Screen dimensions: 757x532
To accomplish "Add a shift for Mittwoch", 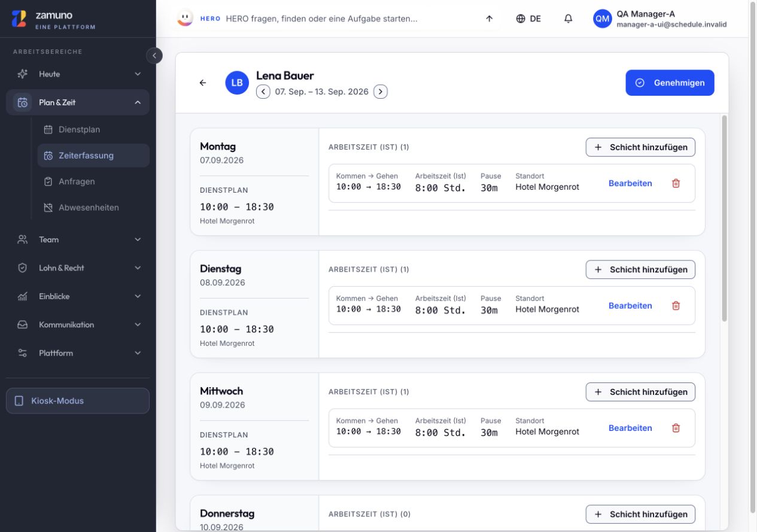I will click(x=640, y=392).
